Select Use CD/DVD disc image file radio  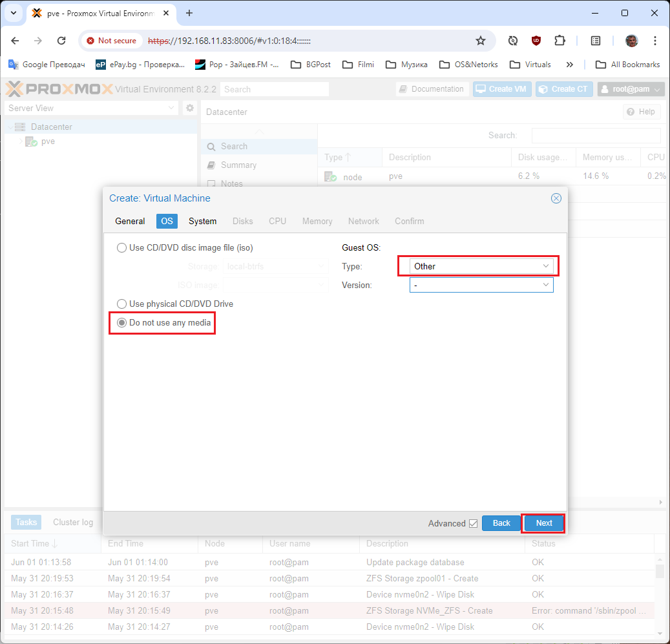(x=121, y=247)
